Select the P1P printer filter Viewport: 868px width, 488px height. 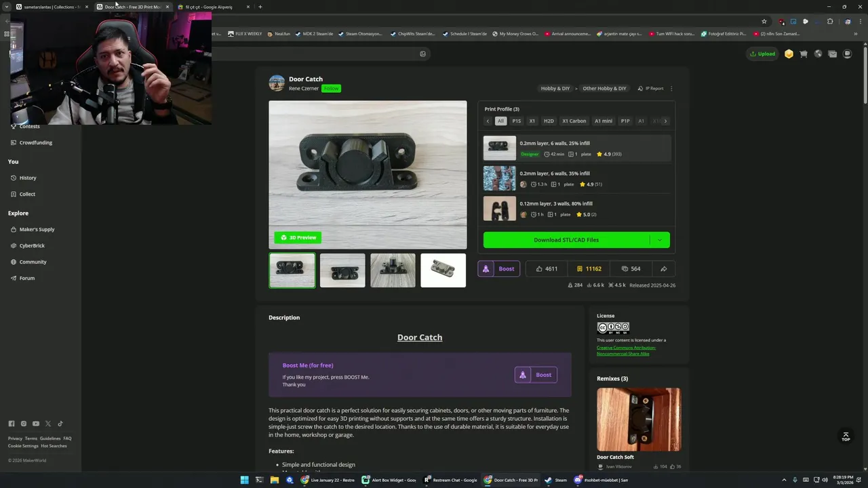(x=625, y=121)
